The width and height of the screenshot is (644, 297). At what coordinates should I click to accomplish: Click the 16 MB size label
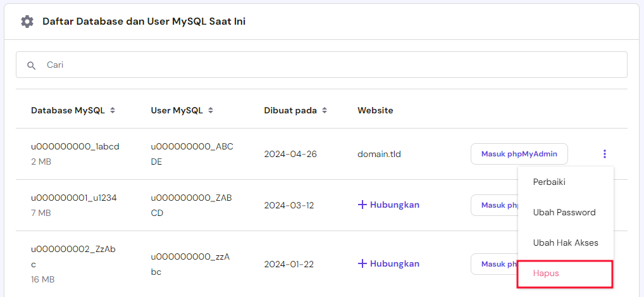43,280
